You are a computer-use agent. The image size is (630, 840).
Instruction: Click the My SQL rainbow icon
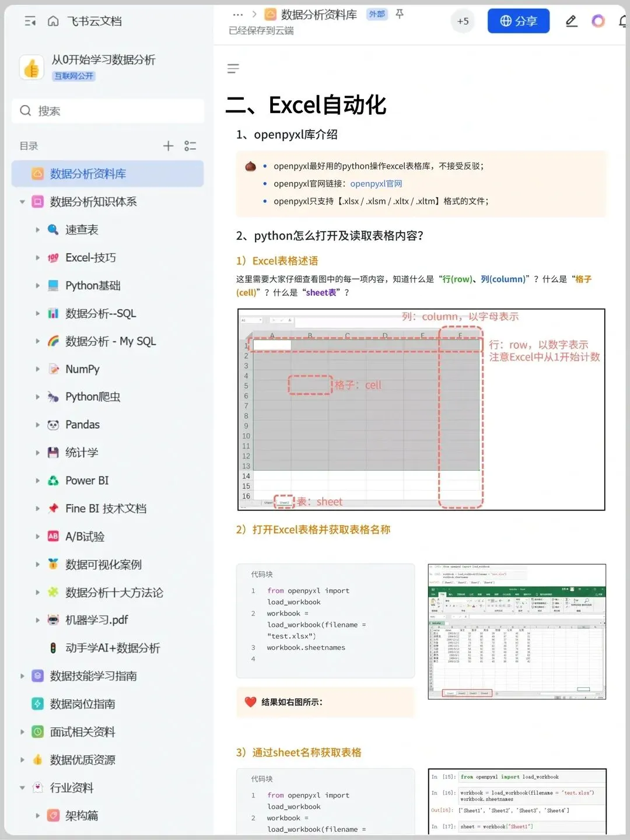click(x=53, y=341)
